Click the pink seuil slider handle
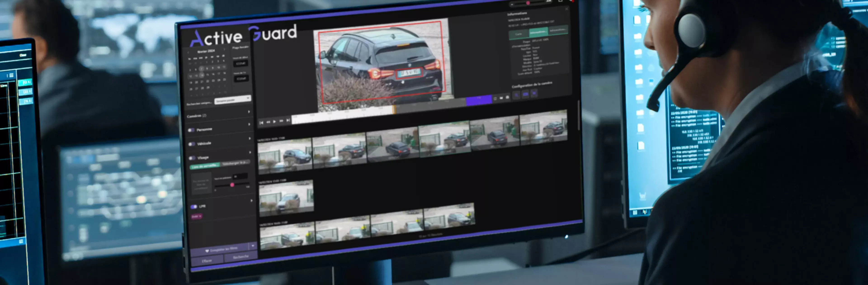The image size is (868, 285). pos(232,185)
